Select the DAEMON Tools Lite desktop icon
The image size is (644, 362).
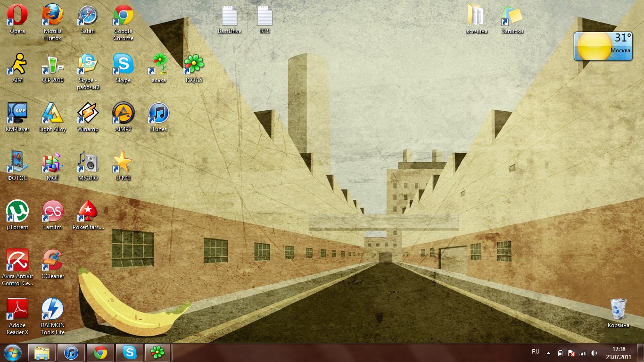53,316
